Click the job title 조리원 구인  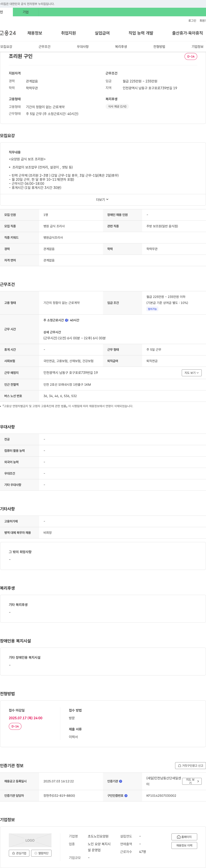pos(21,56)
